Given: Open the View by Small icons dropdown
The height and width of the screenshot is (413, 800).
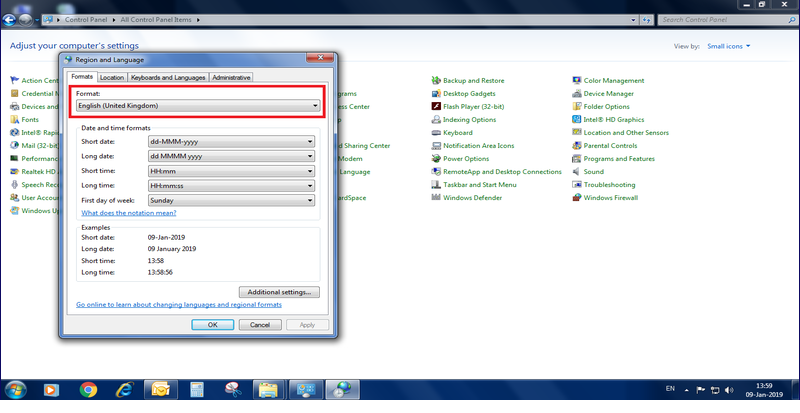Looking at the screenshot, I should coord(729,46).
